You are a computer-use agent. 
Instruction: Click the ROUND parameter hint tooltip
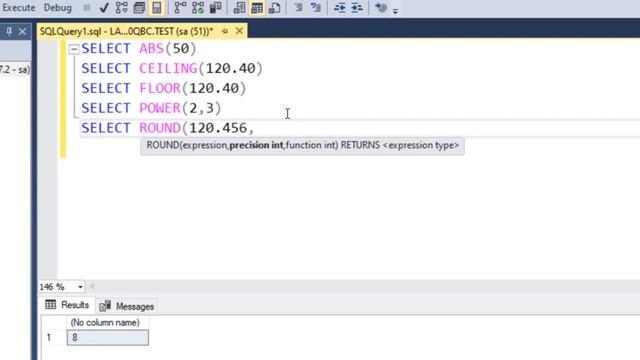(x=302, y=145)
